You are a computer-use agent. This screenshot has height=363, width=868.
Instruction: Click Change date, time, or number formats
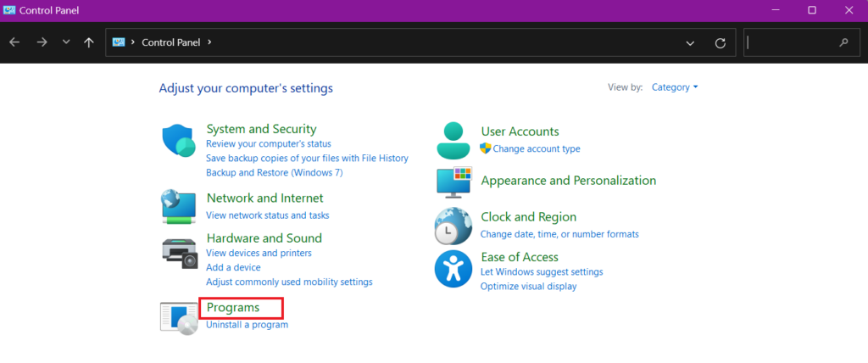[x=559, y=234]
